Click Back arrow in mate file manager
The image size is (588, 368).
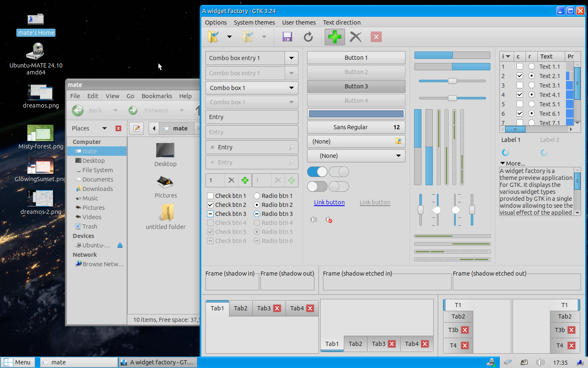(78, 110)
